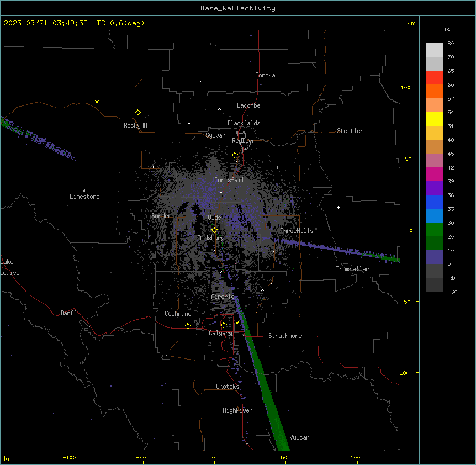Click the yellow diamond marker above RockyMH

tap(137, 112)
